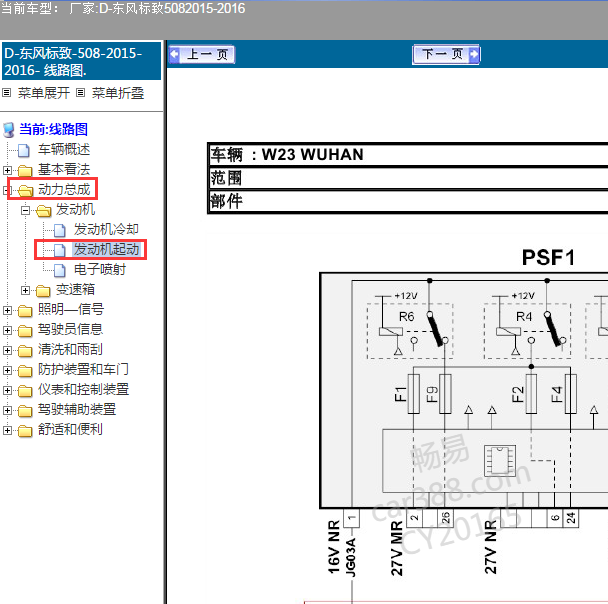Click the F9 fuse in the diagram
The height and width of the screenshot is (604, 608).
tap(445, 394)
